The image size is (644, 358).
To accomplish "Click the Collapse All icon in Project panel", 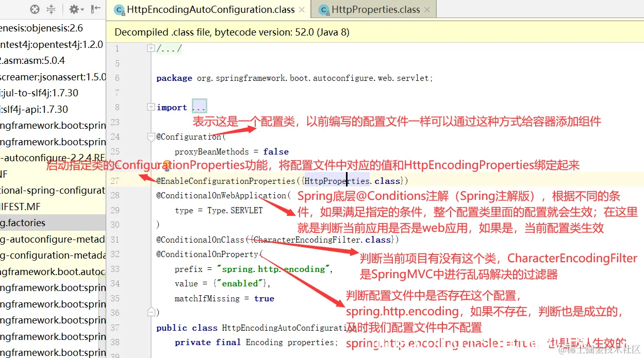I will [51, 9].
